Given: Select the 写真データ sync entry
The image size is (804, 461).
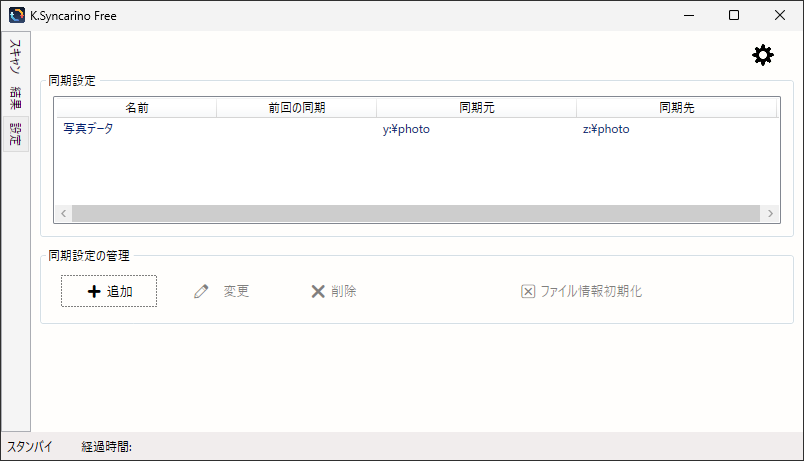Looking at the screenshot, I should coord(88,129).
